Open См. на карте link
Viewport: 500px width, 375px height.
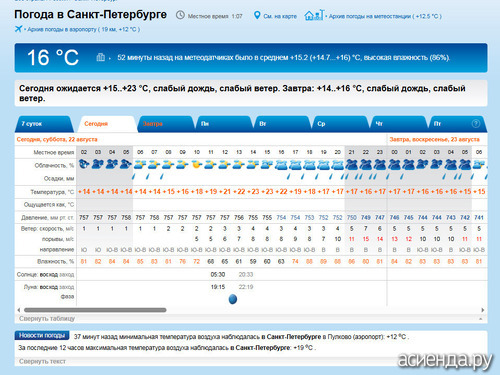point(280,16)
